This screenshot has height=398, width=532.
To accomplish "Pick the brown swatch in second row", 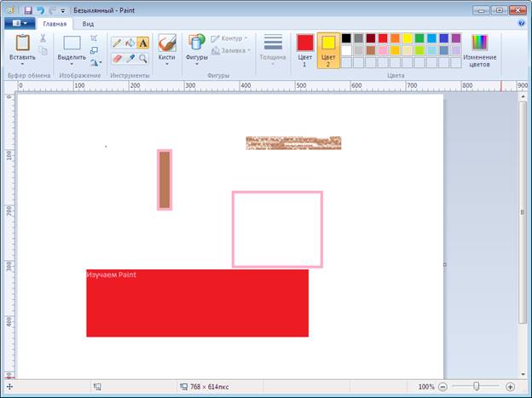I will point(371,50).
